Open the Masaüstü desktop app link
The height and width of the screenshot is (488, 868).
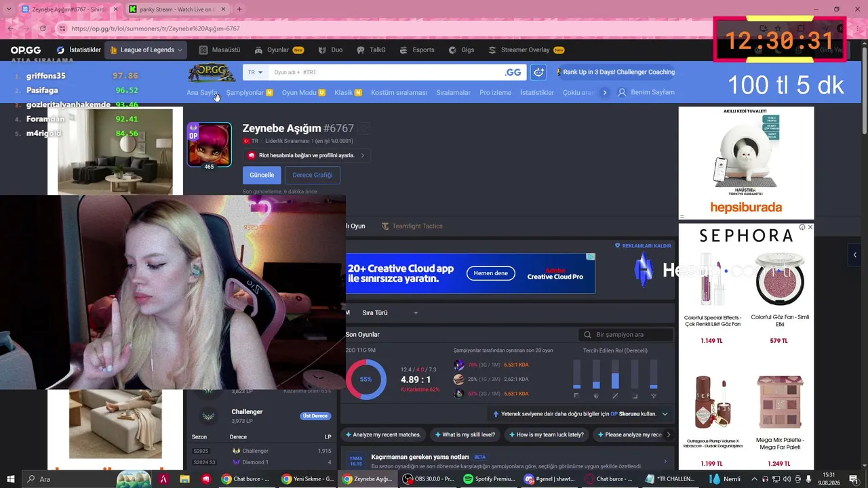pos(220,50)
